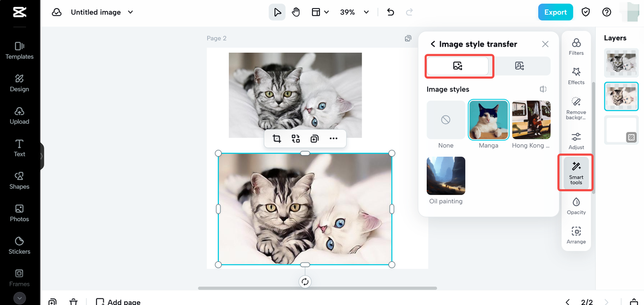Click the Layers panel heading
Viewport: 644px width, 305px height.
(x=615, y=38)
